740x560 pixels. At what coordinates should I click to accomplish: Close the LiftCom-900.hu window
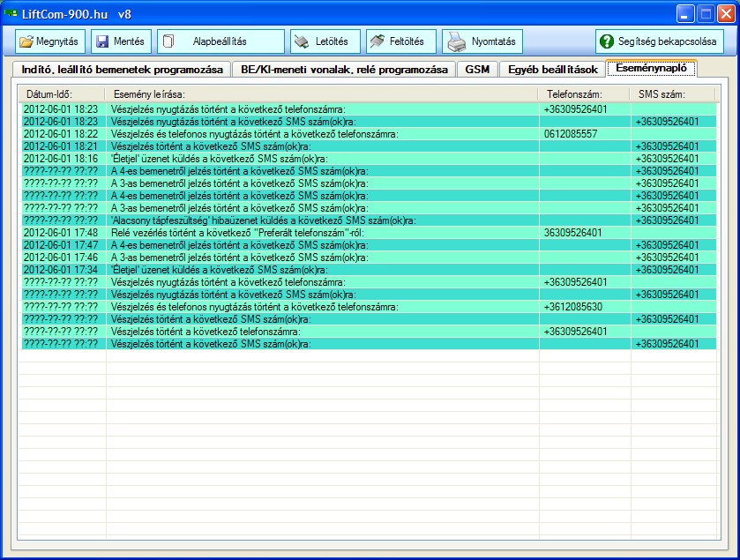726,14
